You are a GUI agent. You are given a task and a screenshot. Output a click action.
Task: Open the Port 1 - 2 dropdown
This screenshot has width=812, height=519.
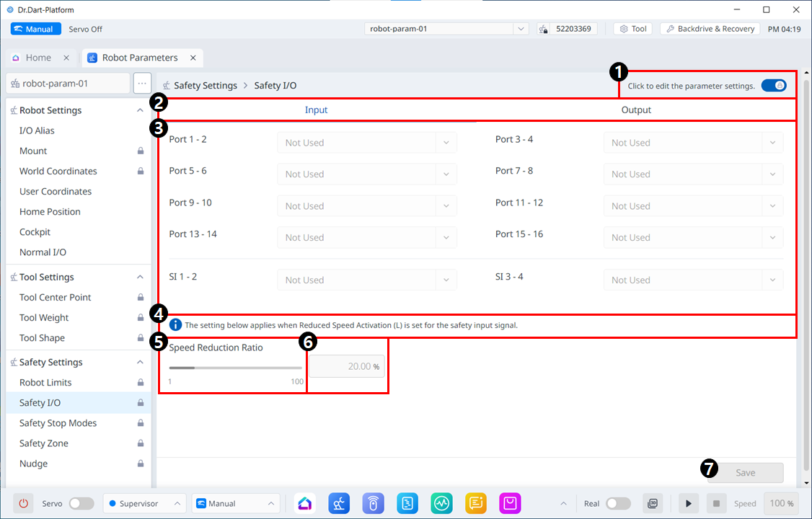(x=367, y=143)
